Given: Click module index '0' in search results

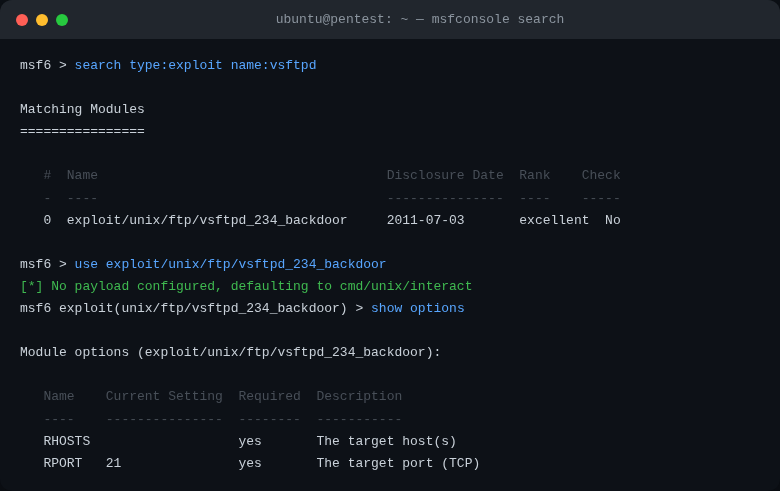Looking at the screenshot, I should [x=47, y=220].
